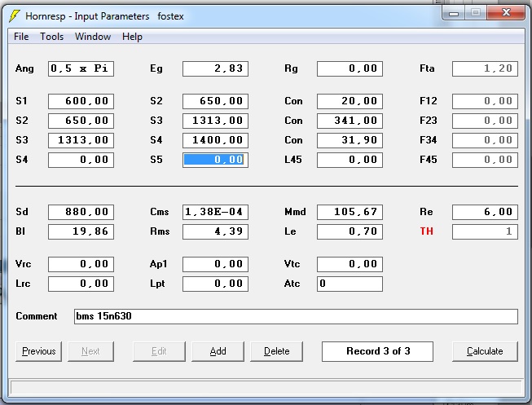
Task: Select the Eg input field 2,83
Action: [x=215, y=69]
